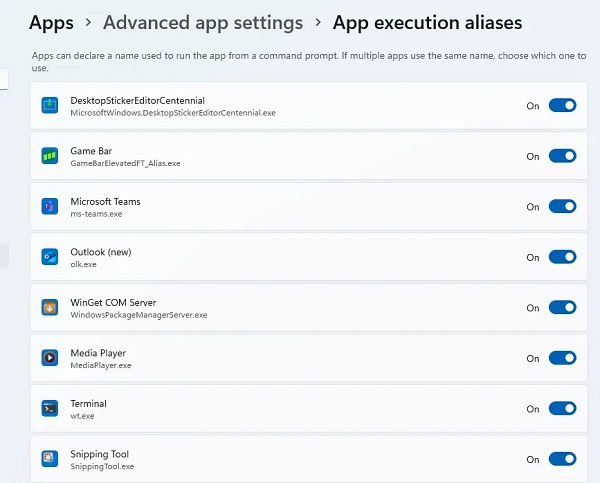Click the Snipping Tool app icon

(x=50, y=459)
